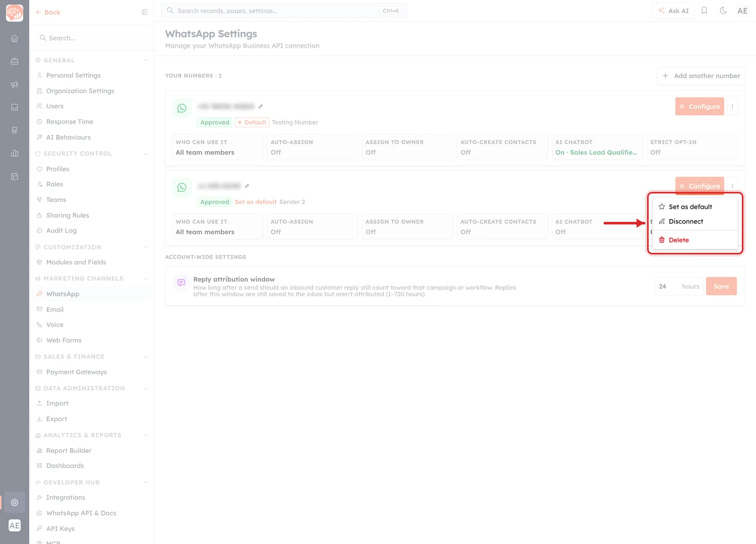The height and width of the screenshot is (544, 756).
Task: Open Audit Log
Action: click(61, 230)
